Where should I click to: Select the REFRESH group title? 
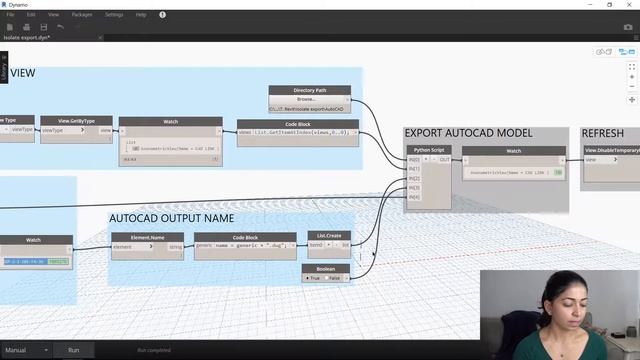602,133
